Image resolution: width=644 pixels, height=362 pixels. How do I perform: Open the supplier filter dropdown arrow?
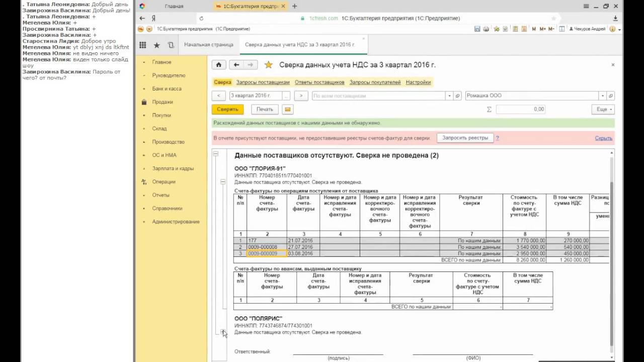point(449,96)
